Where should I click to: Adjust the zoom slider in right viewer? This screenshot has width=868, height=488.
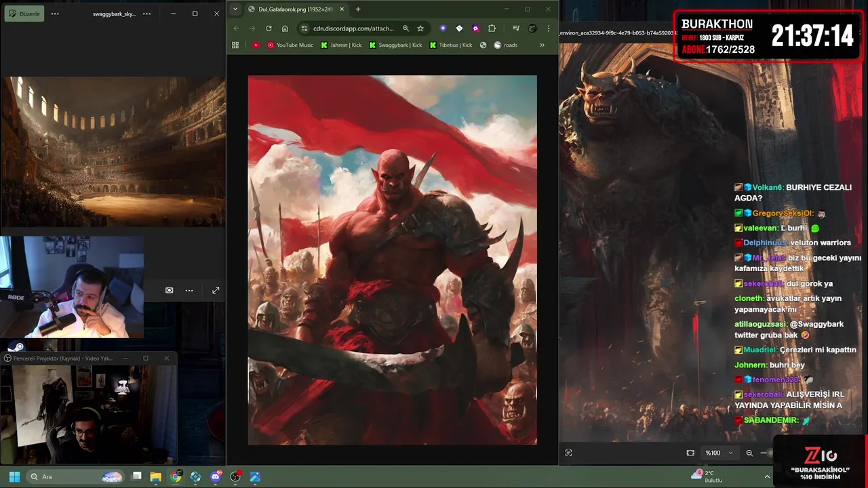767,453
